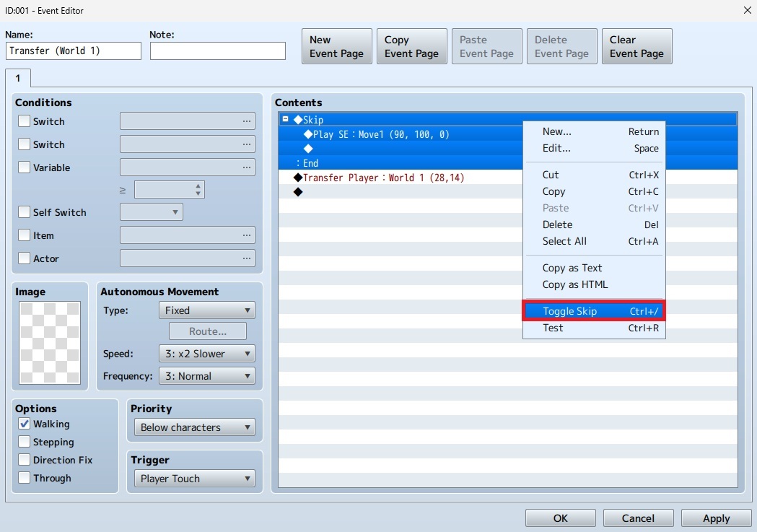757x532 pixels.
Task: Click the ellipsis button for first Switch
Action: [247, 121]
